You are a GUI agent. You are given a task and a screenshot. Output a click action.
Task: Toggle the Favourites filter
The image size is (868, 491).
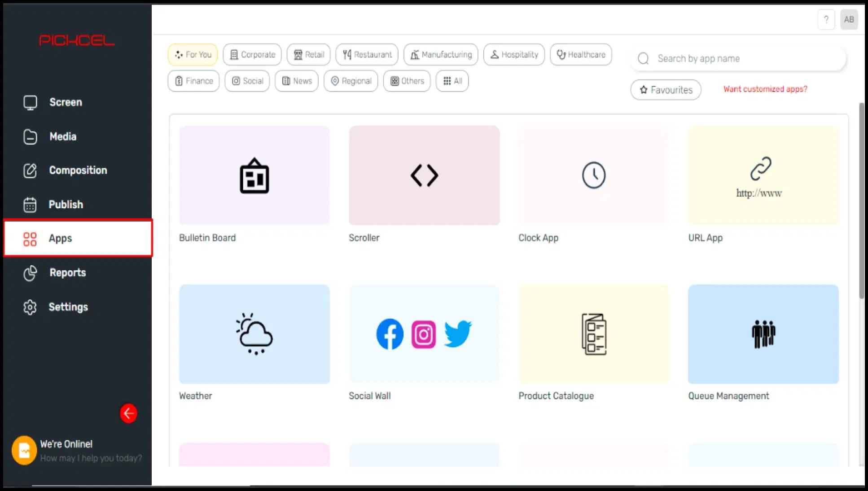[x=666, y=90]
